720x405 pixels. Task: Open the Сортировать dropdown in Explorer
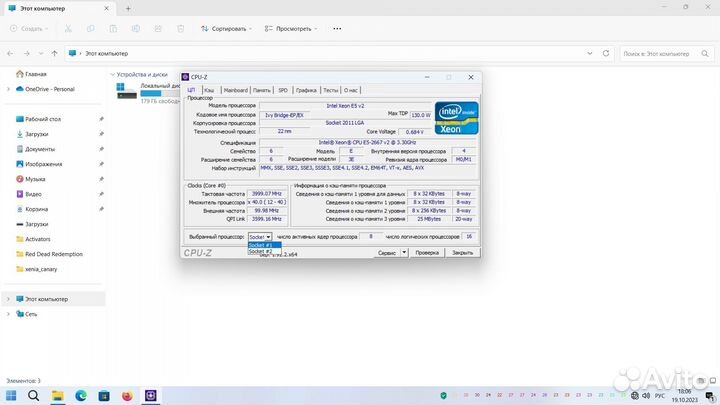click(226, 28)
